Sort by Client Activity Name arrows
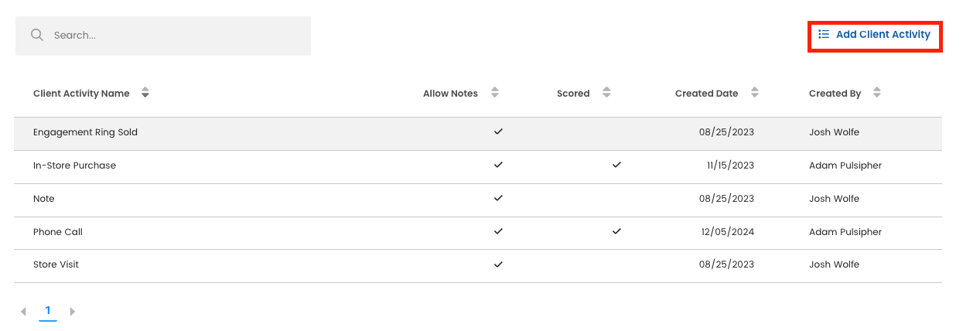Screen dimensions: 980x331 (x=145, y=94)
